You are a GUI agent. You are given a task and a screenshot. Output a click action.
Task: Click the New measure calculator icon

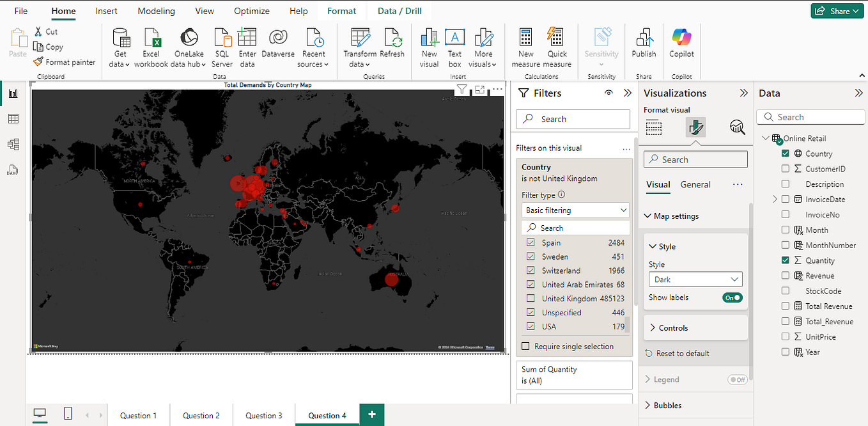[525, 39]
